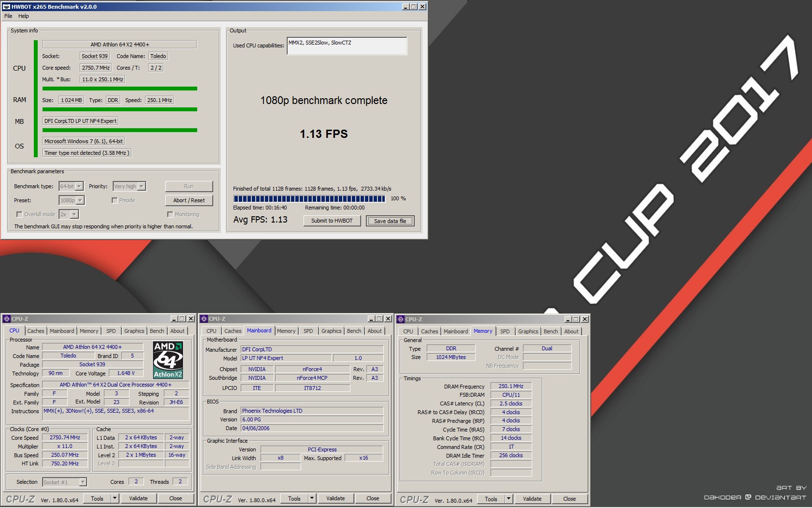Click DRAM Idle Timer 256 clocks value

pos(511,455)
